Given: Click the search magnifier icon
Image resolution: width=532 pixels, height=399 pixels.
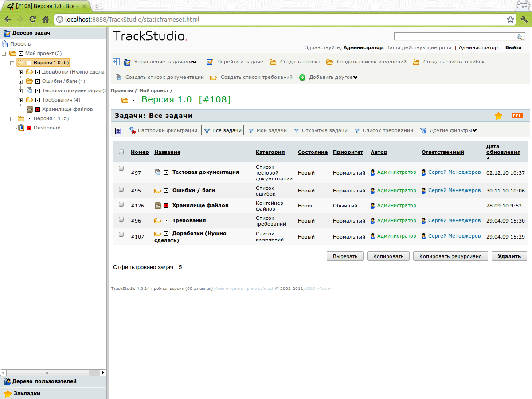Looking at the screenshot, I should [520, 37].
